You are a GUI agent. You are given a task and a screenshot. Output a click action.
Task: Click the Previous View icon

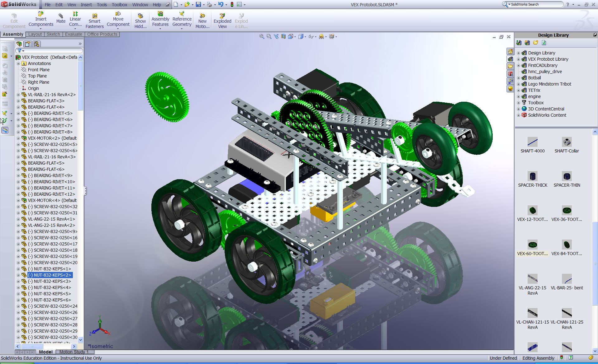pyautogui.click(x=276, y=37)
